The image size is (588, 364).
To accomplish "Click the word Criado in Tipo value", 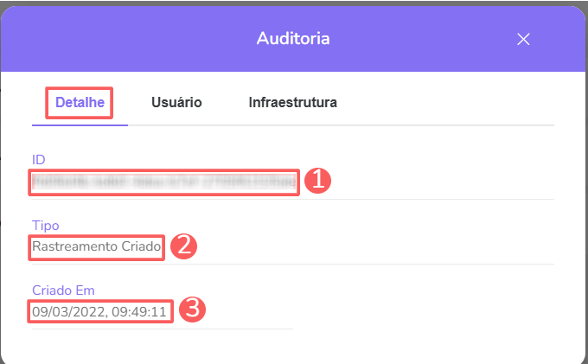I will pos(140,246).
